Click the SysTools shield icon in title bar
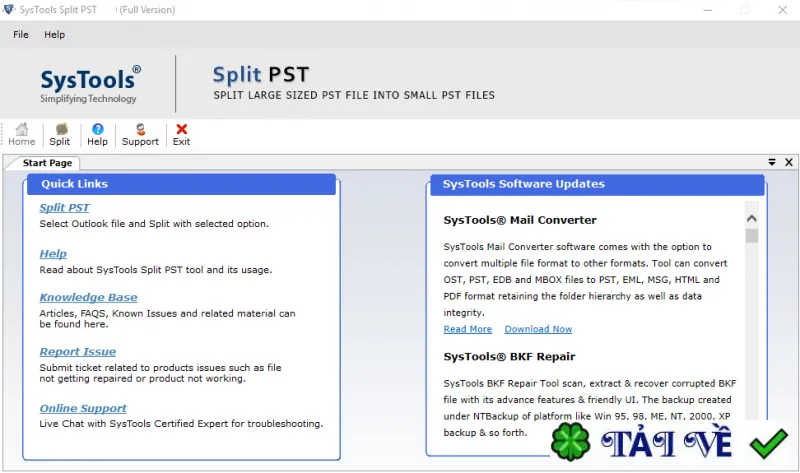 click(x=9, y=9)
